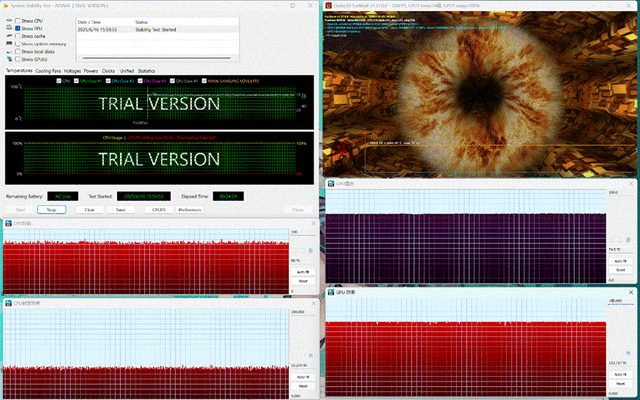Uncheck the CPU Core #1 legend checkbox
Image resolution: width=640 pixels, height=400 pixels.
[76, 81]
